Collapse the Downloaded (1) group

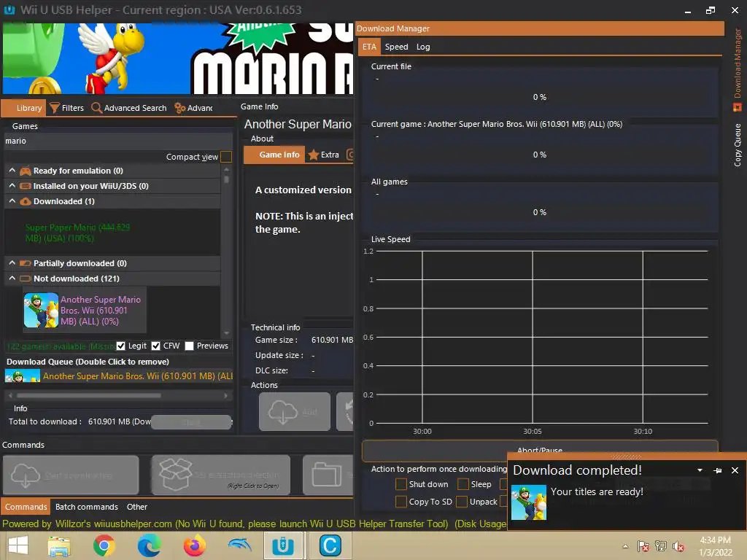(x=12, y=201)
